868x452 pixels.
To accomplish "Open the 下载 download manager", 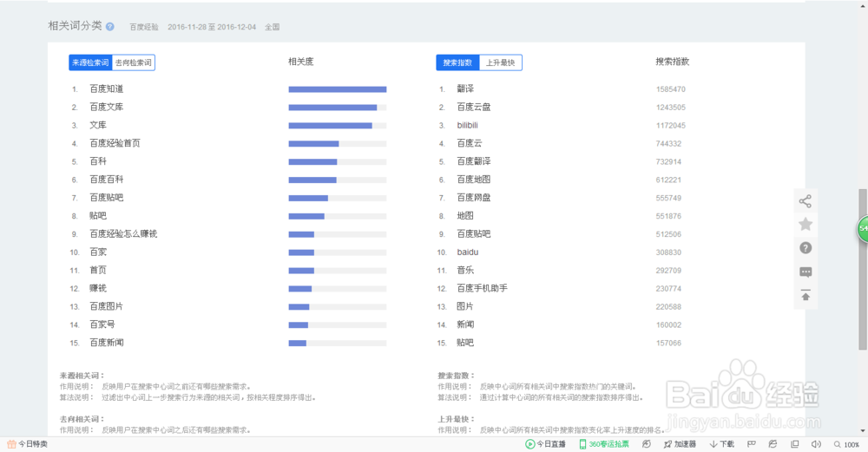I will coord(722,443).
